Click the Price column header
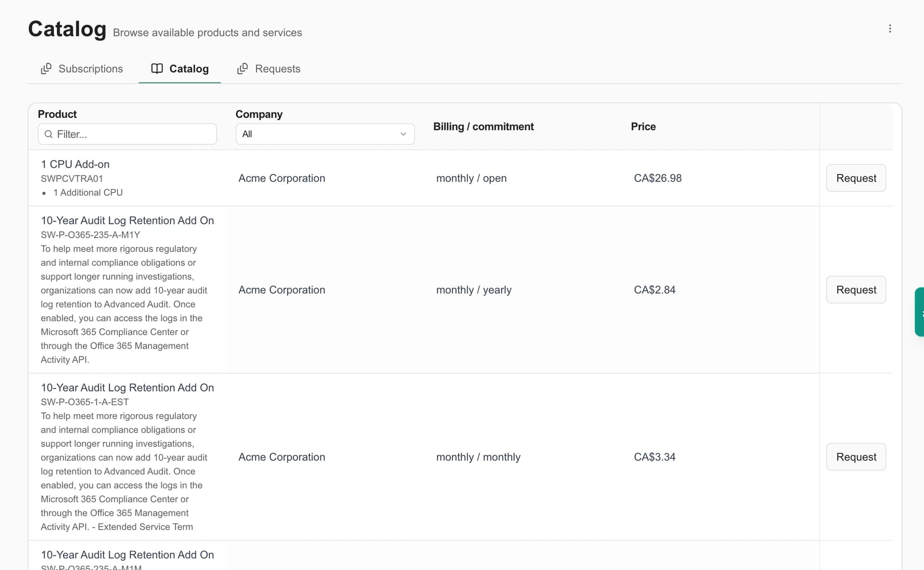This screenshot has height=570, width=924. [x=643, y=127]
